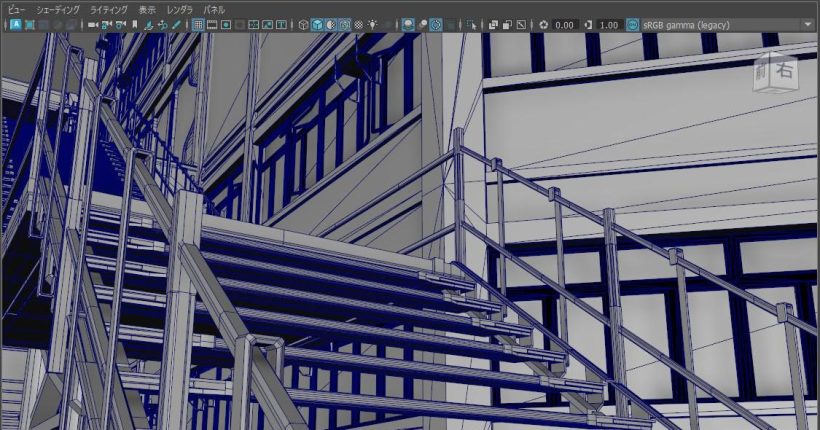Click the X-Ray Active Components icon
The width and height of the screenshot is (820, 430).
[x=507, y=25]
